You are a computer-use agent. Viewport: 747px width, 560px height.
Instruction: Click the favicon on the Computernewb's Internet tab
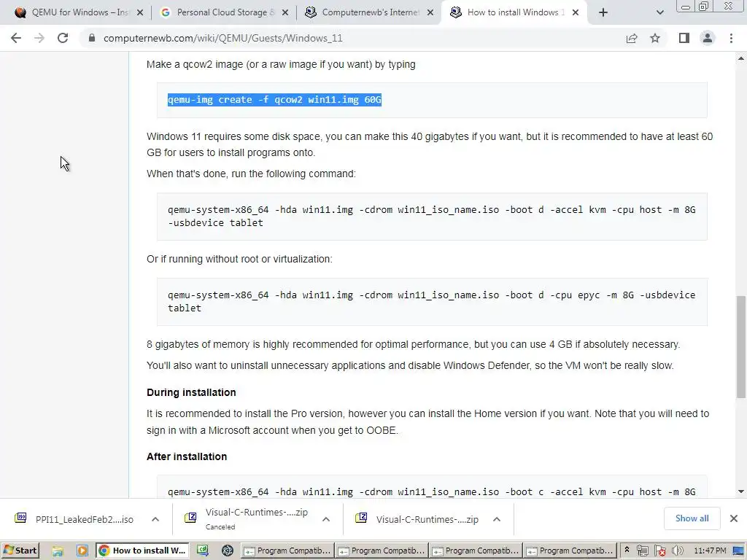[311, 12]
